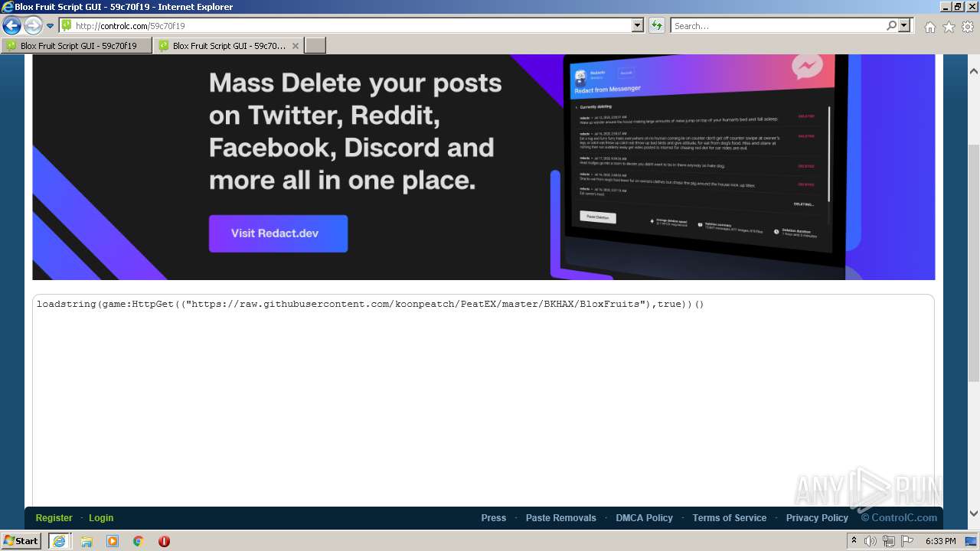The height and width of the screenshot is (551, 980).
Task: Open the Login link
Action: [101, 518]
